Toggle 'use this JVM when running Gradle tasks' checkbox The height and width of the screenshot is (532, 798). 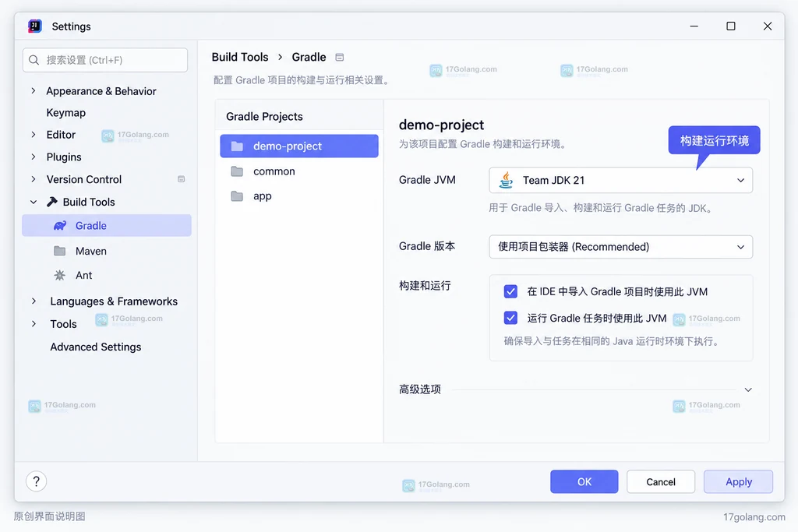coord(510,318)
